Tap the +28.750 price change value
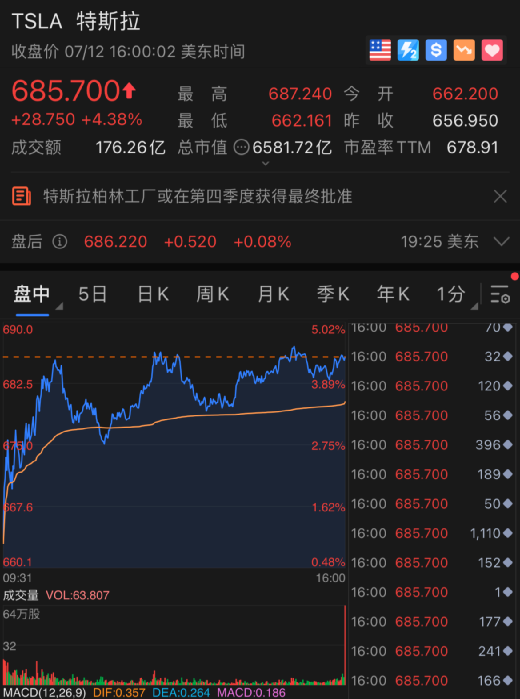The width and height of the screenshot is (520, 699). click(43, 119)
